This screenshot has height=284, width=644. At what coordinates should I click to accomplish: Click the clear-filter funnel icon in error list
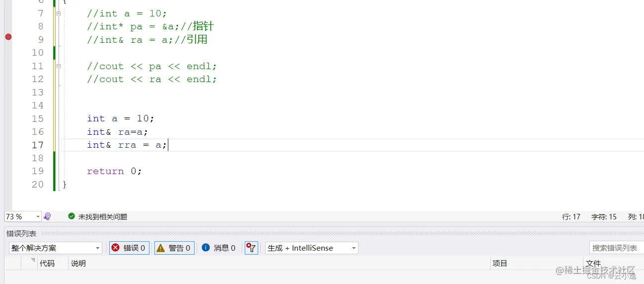251,248
